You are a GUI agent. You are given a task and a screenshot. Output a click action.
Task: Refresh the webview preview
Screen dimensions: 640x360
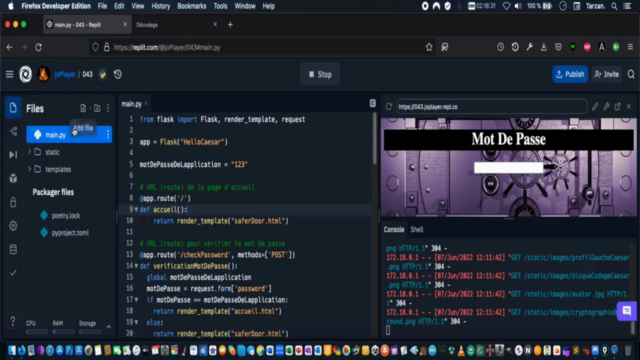pyautogui.click(x=389, y=107)
